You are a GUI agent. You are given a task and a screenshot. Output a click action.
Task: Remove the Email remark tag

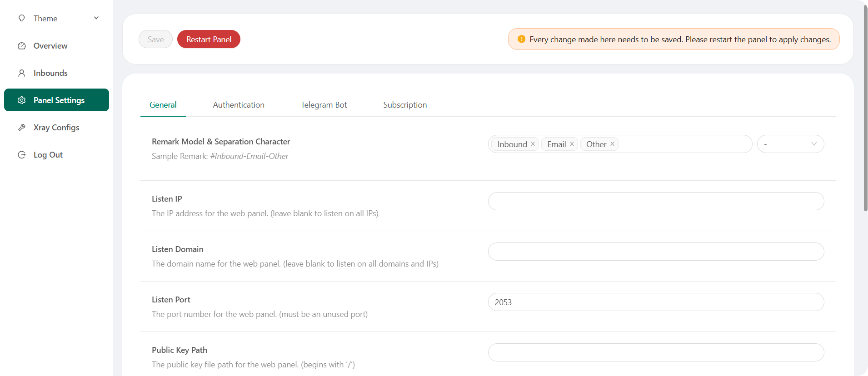(x=572, y=144)
